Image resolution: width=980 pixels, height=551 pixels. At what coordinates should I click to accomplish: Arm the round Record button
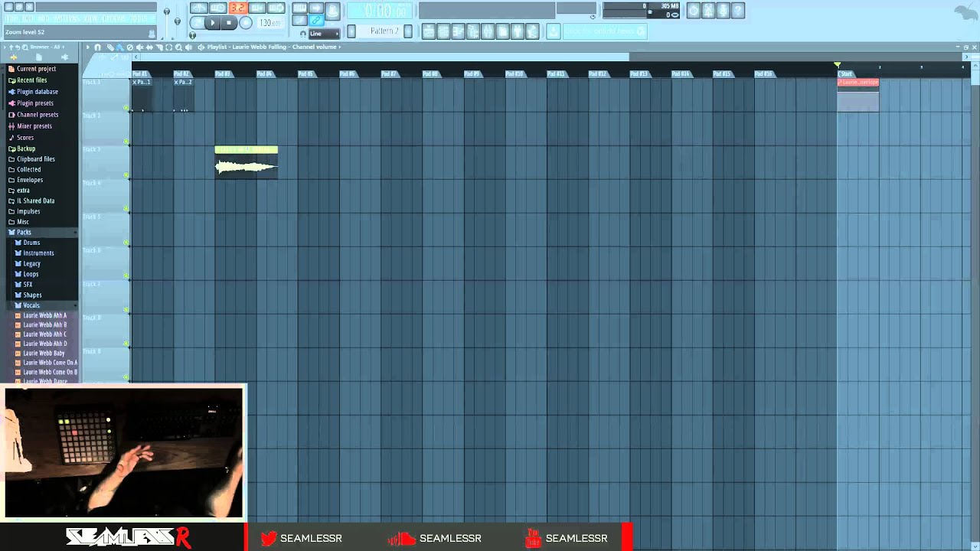[x=246, y=23]
